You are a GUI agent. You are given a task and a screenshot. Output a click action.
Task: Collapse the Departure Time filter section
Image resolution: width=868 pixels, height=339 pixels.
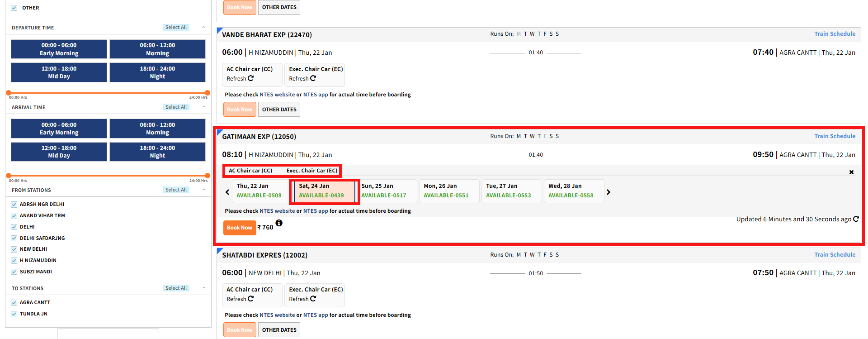click(x=204, y=28)
